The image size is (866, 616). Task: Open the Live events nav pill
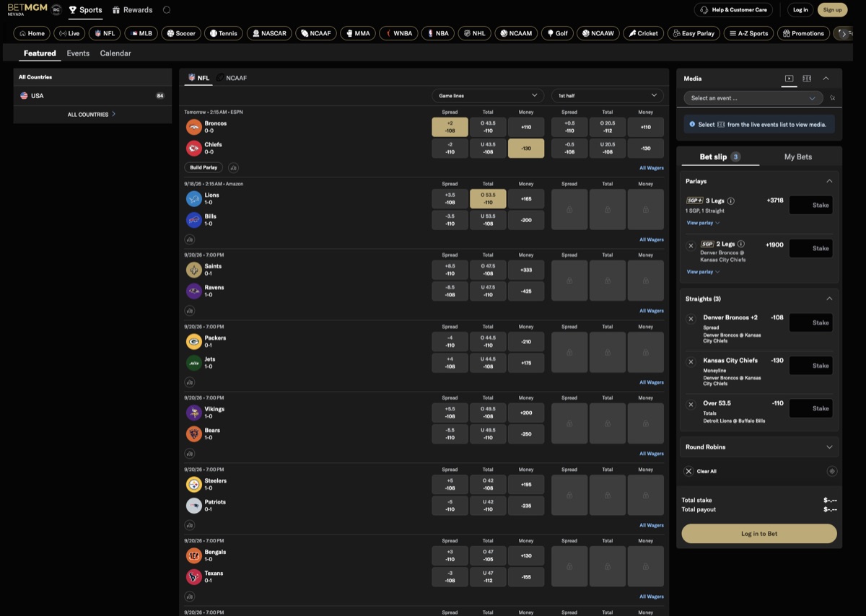[x=69, y=33]
